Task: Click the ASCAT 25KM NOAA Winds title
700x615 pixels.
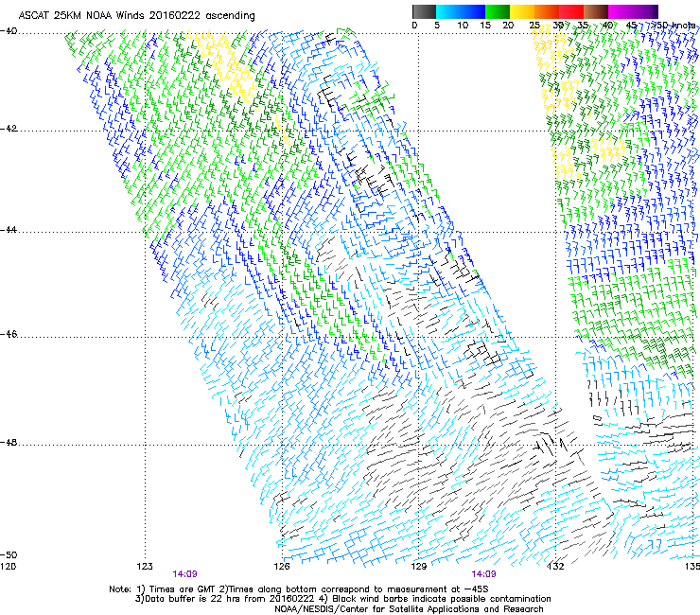Action: pyautogui.click(x=136, y=15)
